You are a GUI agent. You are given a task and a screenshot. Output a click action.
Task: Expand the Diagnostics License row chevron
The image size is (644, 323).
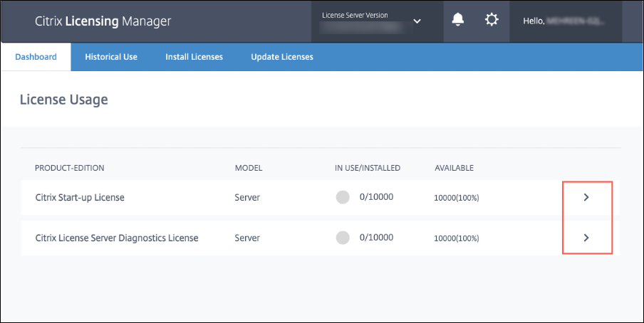pos(586,238)
